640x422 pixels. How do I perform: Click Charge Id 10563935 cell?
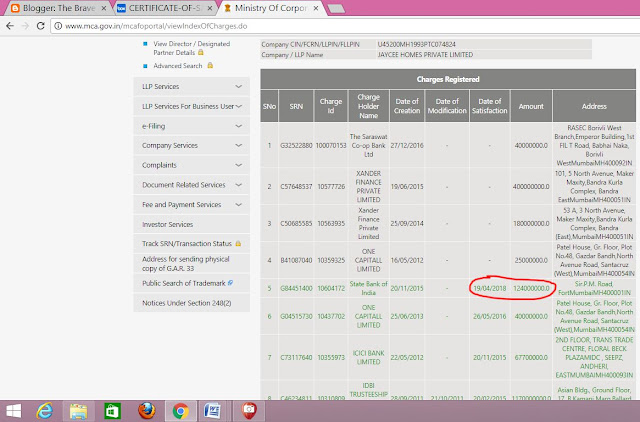(331, 223)
